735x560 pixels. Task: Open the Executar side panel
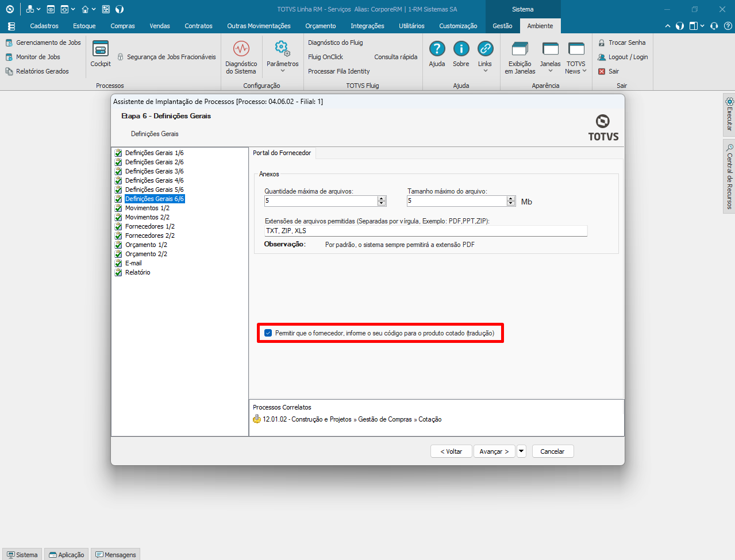(x=729, y=114)
